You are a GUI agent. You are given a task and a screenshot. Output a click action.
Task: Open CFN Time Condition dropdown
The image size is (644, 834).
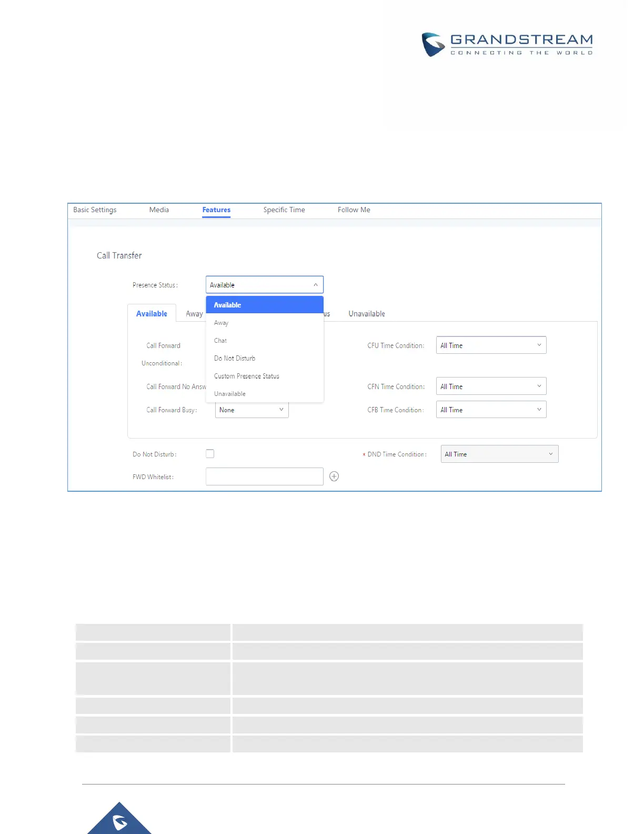(x=491, y=386)
